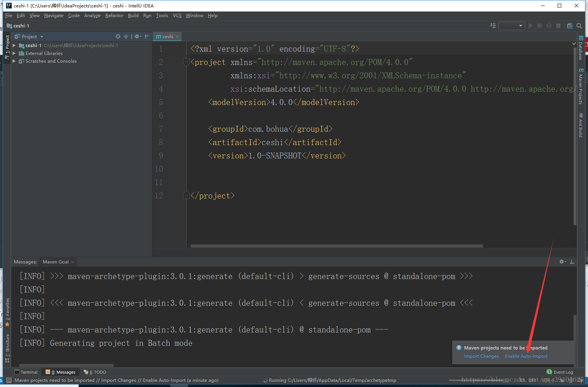Close the Maven Goal messages tab
The width and height of the screenshot is (588, 387).
click(73, 262)
